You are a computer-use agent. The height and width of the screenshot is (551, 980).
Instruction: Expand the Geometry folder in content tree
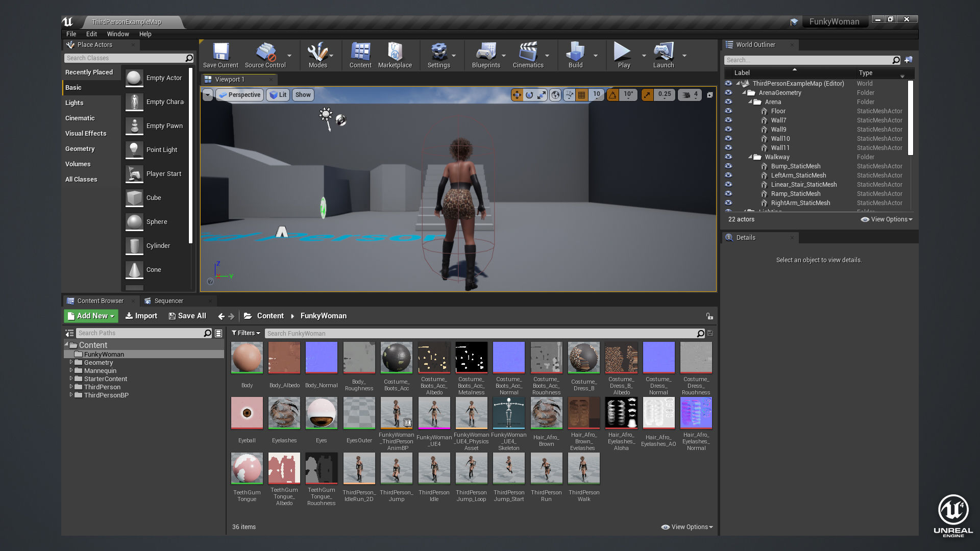[x=71, y=362]
